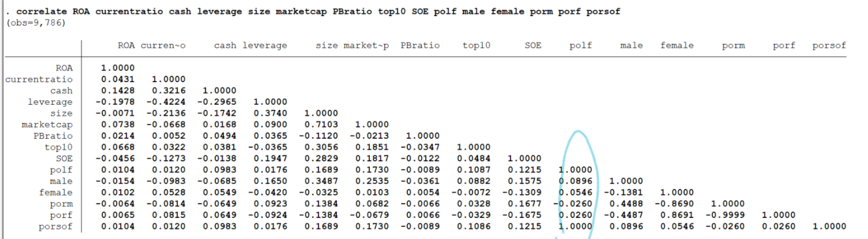Click the "porsof" column header
Image resolution: width=868 pixels, height=239 pixels.
click(829, 46)
